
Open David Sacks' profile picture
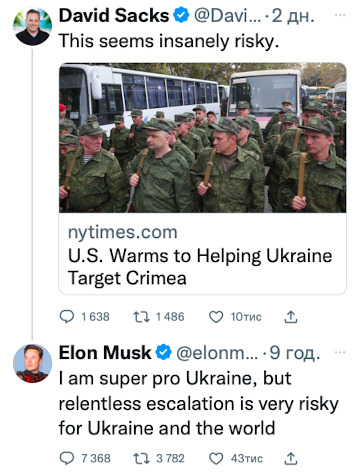[32, 26]
